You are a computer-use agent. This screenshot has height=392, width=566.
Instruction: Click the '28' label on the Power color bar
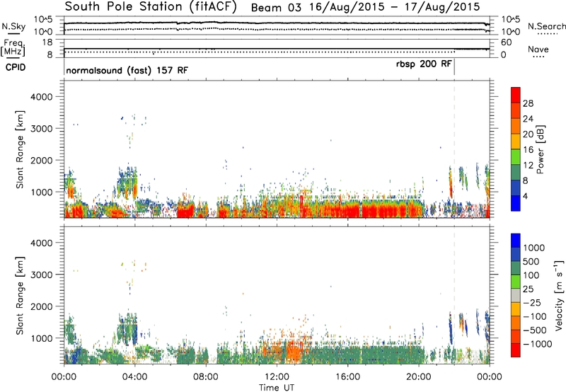528,103
